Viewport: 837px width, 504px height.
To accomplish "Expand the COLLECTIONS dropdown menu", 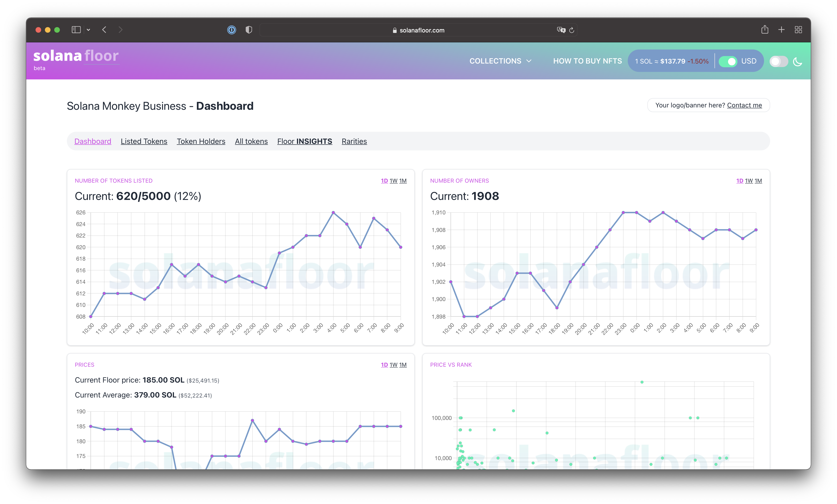I will point(500,61).
